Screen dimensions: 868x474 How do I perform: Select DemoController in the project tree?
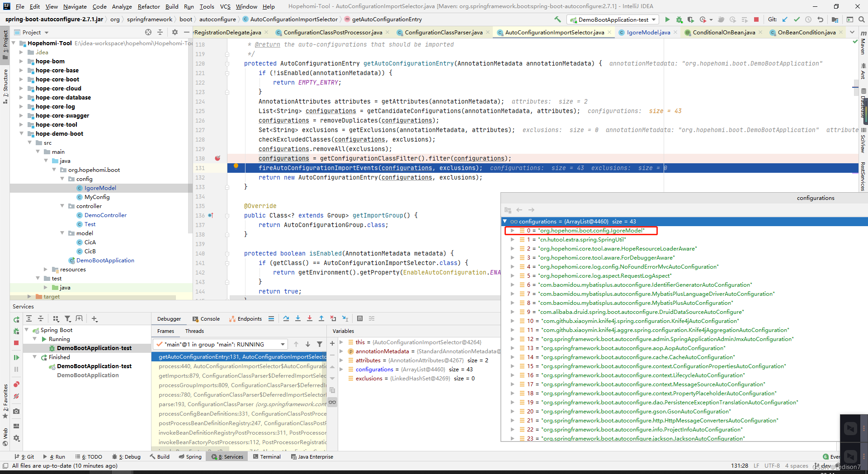click(x=105, y=215)
